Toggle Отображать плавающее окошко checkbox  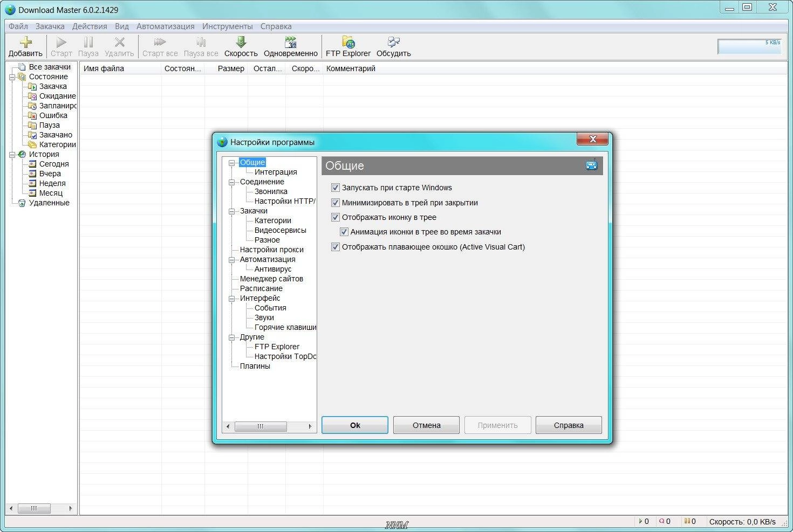pos(336,247)
